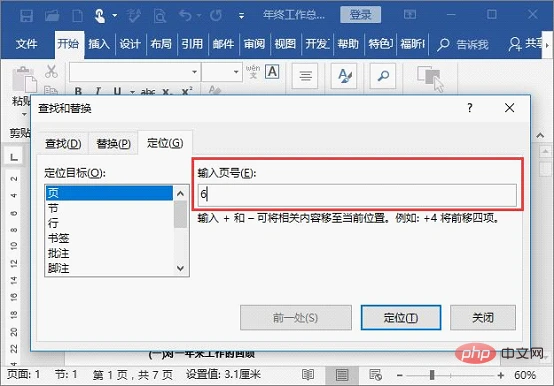The height and width of the screenshot is (386, 554).
Task: Click the 前一处(S) button
Action: (x=296, y=318)
